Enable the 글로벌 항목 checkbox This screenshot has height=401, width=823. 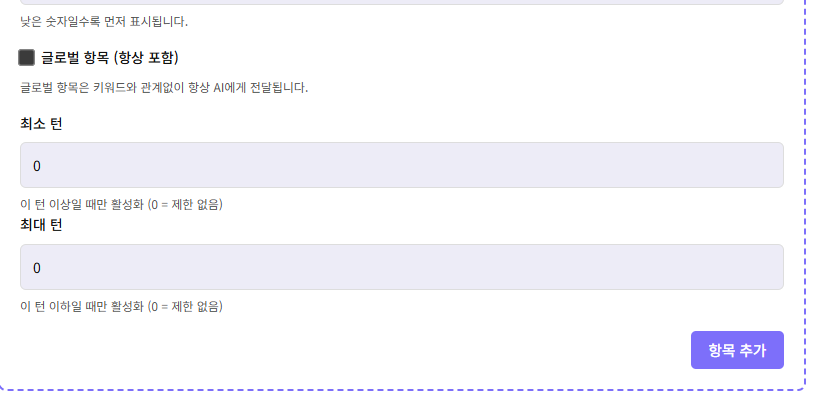point(27,58)
